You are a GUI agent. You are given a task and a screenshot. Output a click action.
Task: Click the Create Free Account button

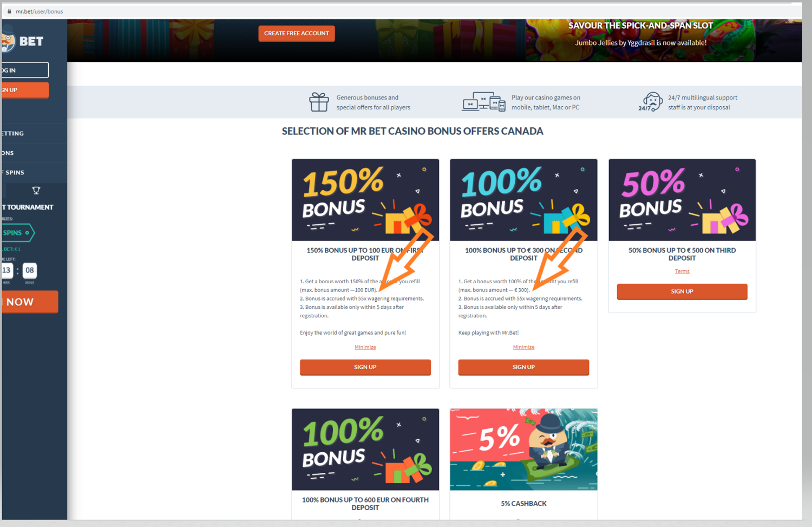297,34
